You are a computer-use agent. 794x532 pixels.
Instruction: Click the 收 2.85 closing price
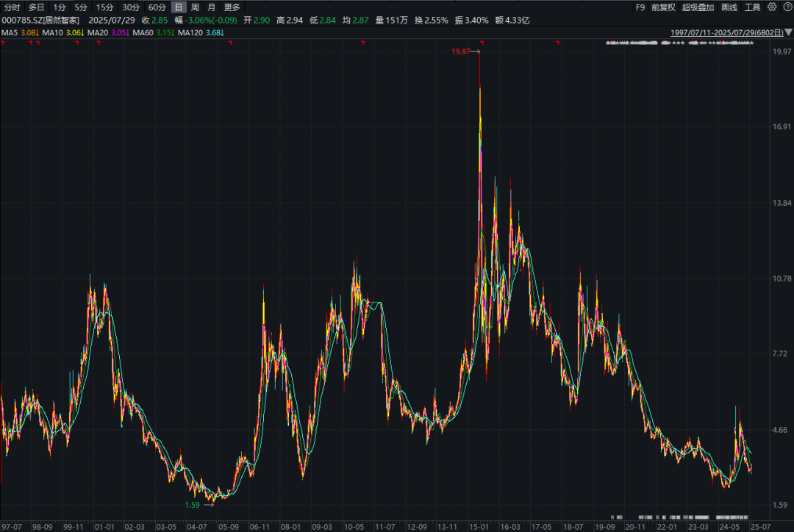click(x=154, y=21)
